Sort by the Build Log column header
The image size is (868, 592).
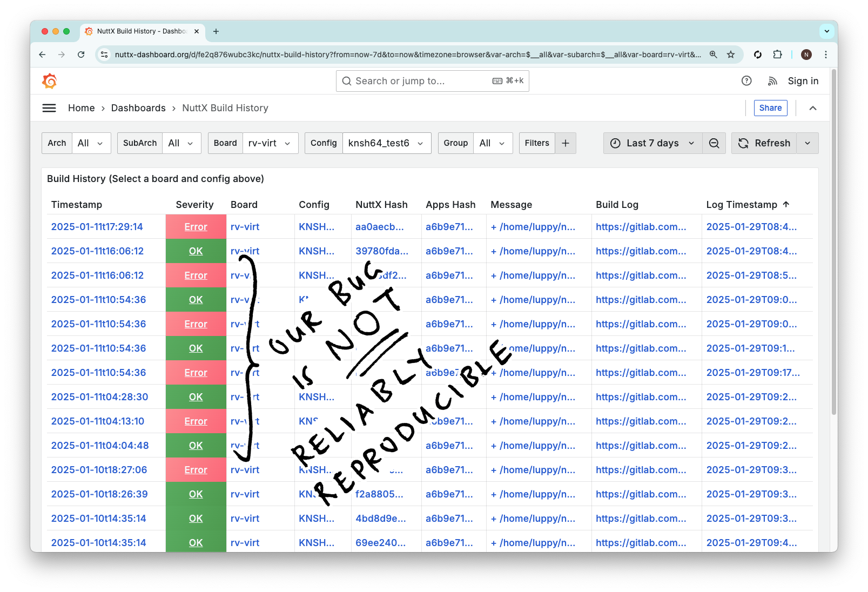(617, 205)
